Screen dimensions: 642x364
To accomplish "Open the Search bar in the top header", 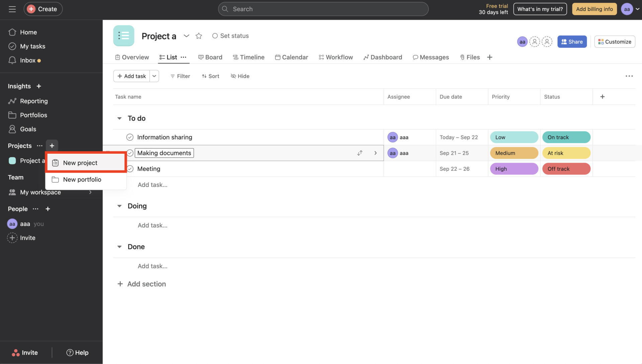I will click(323, 9).
